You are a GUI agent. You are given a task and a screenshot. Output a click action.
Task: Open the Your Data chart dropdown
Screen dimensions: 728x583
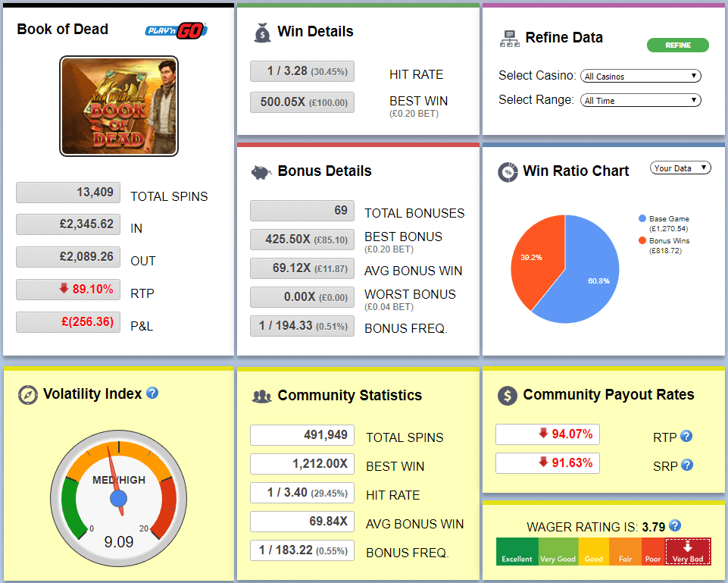[x=680, y=168]
